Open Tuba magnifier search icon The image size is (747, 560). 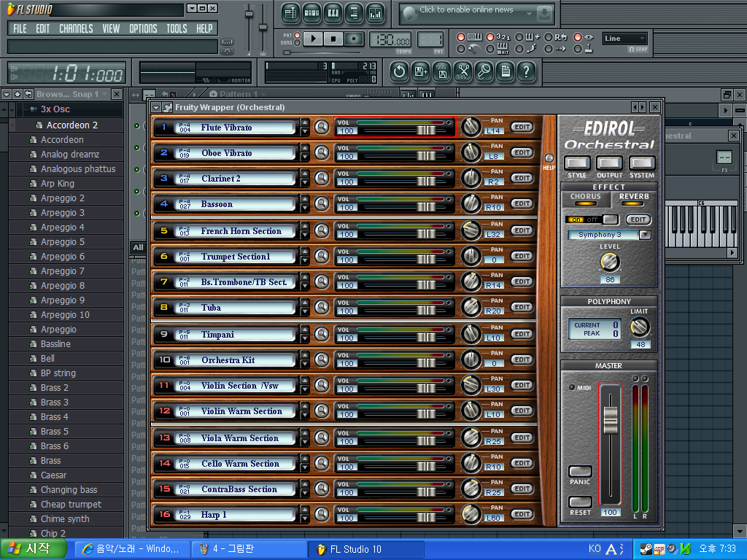pyautogui.click(x=322, y=307)
